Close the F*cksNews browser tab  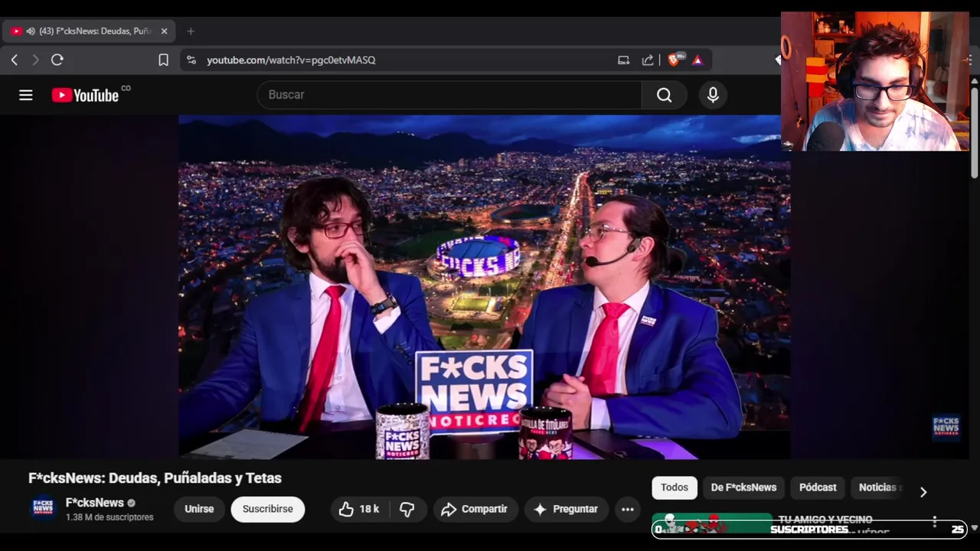pos(164,31)
